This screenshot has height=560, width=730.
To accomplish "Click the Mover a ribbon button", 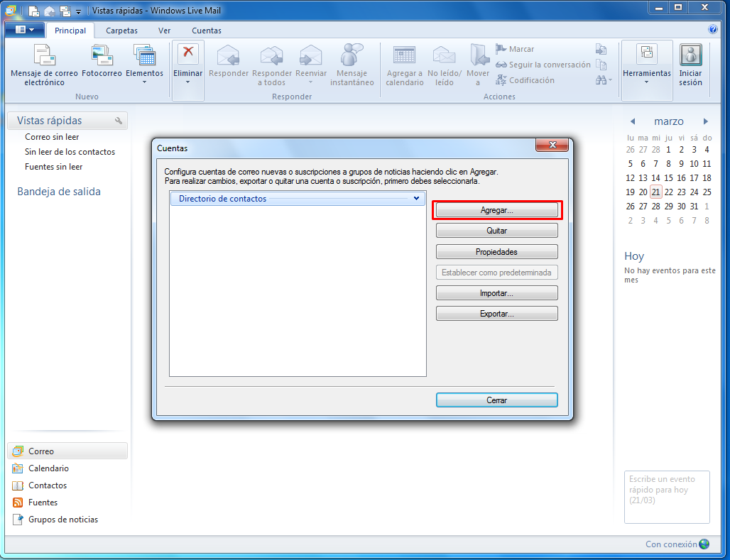I will (x=478, y=65).
